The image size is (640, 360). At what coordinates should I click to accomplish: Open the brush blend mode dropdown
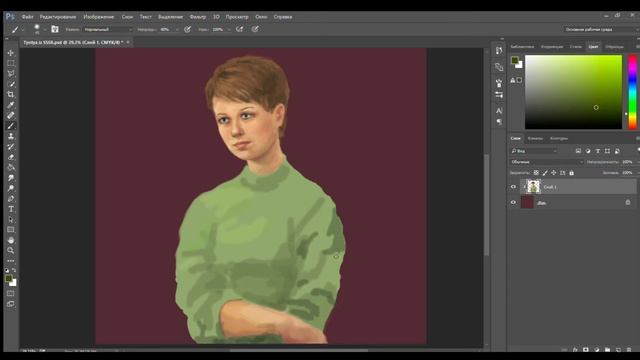coord(108,29)
